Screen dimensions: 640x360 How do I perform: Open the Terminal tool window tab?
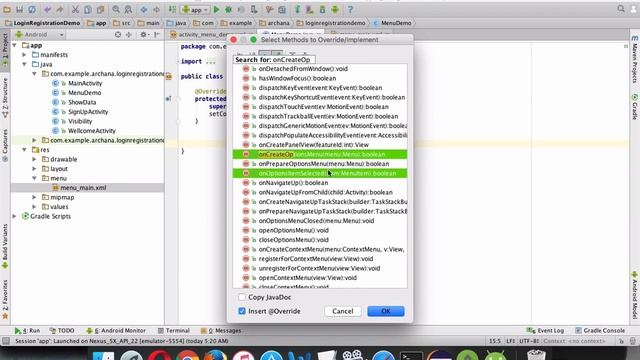pyautogui.click(x=173, y=331)
